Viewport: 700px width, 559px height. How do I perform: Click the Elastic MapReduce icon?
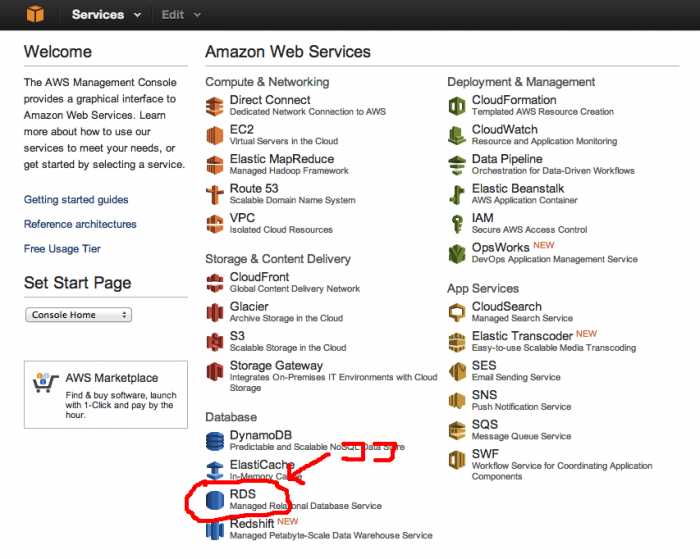coord(215,165)
